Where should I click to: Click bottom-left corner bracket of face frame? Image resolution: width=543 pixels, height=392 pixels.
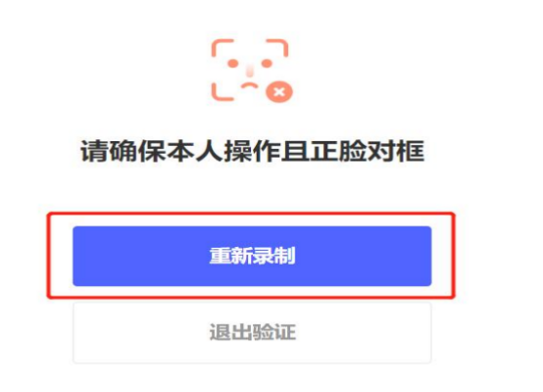(222, 92)
